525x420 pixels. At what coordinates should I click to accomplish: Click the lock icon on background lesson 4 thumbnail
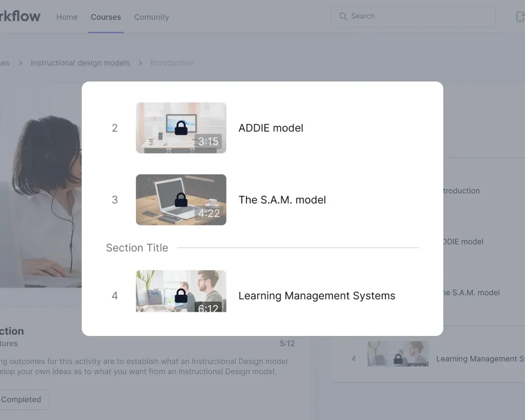pyautogui.click(x=398, y=359)
